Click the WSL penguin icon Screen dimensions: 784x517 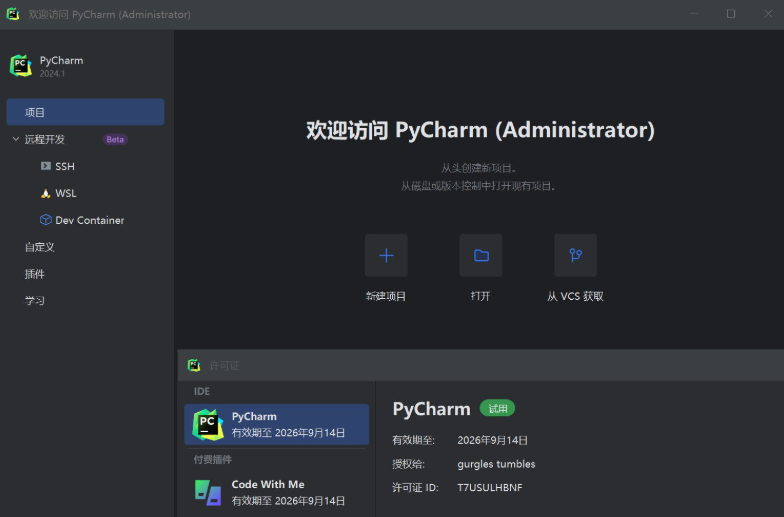pyautogui.click(x=46, y=193)
